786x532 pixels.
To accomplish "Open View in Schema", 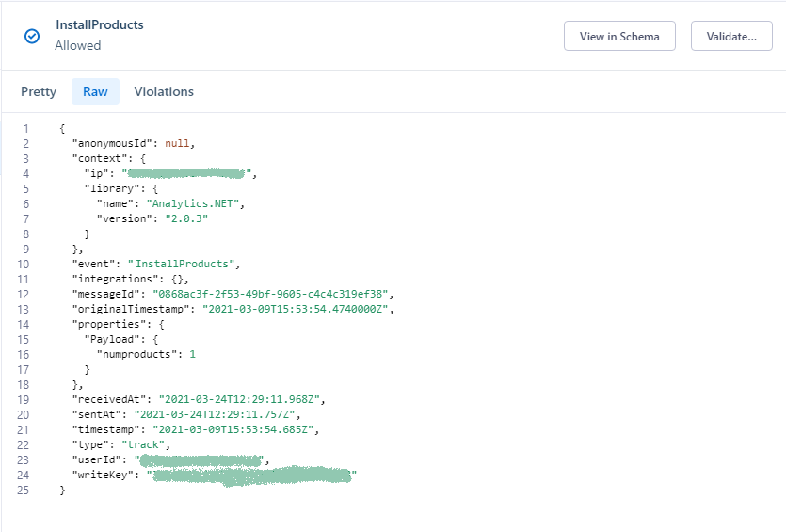I will pos(619,36).
